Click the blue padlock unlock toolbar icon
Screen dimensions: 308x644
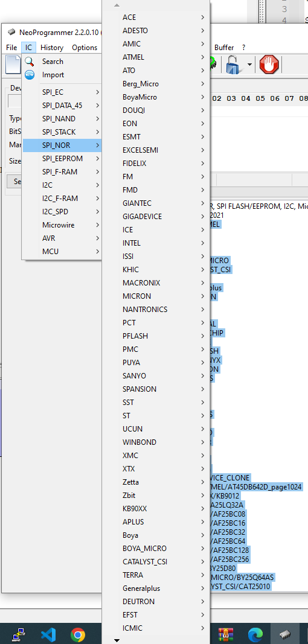pos(233,65)
